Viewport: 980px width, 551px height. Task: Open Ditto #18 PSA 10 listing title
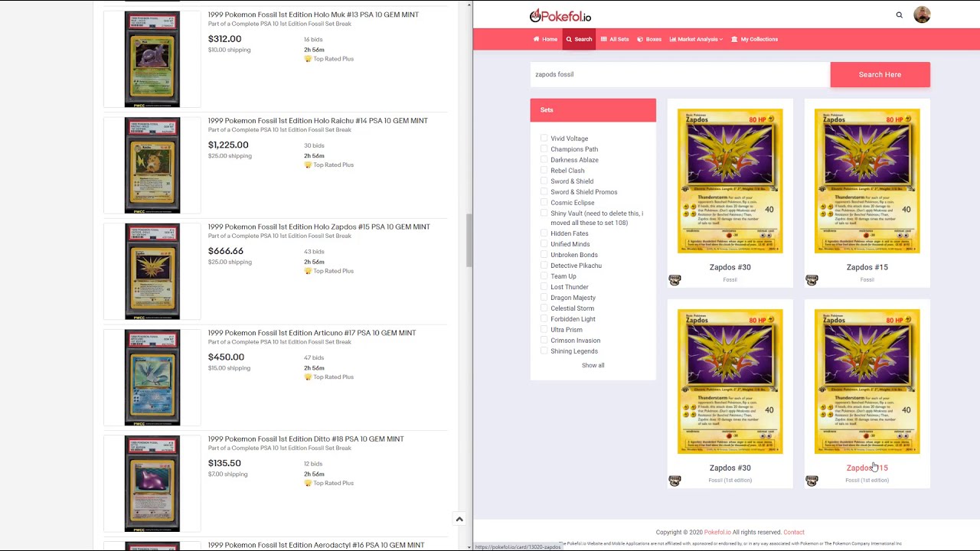coord(305,439)
